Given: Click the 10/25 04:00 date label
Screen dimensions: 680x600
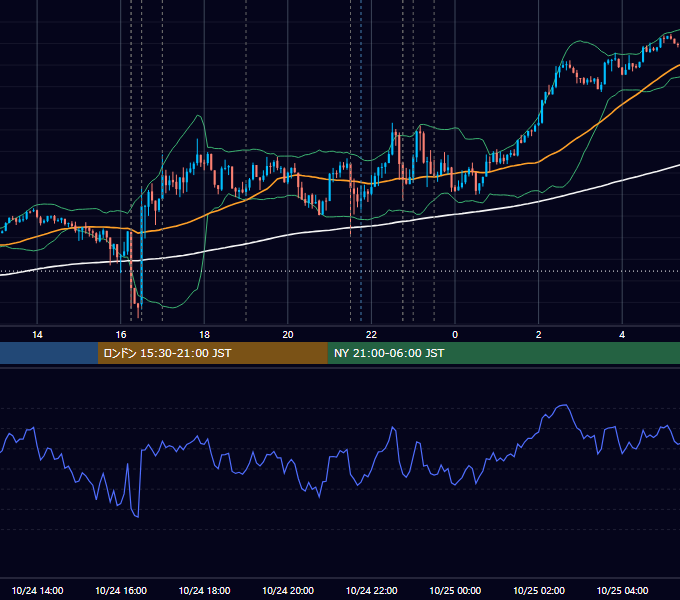Looking at the screenshot, I should pyautogui.click(x=622, y=590).
